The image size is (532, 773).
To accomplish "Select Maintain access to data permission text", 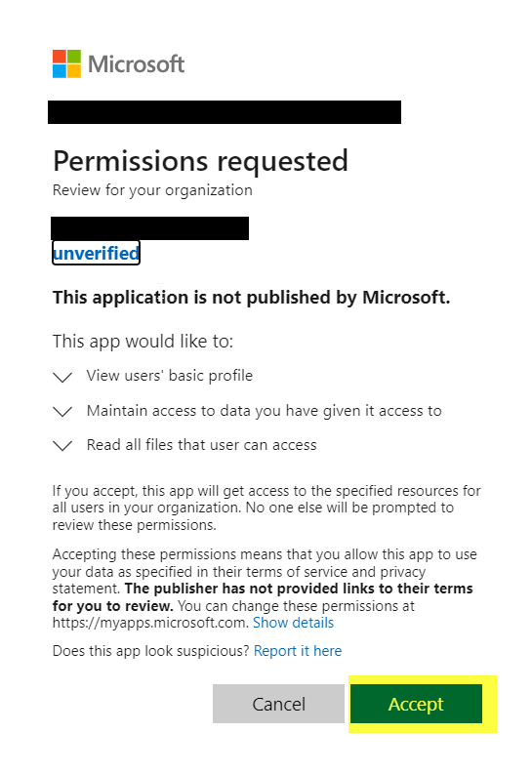I will [x=265, y=411].
